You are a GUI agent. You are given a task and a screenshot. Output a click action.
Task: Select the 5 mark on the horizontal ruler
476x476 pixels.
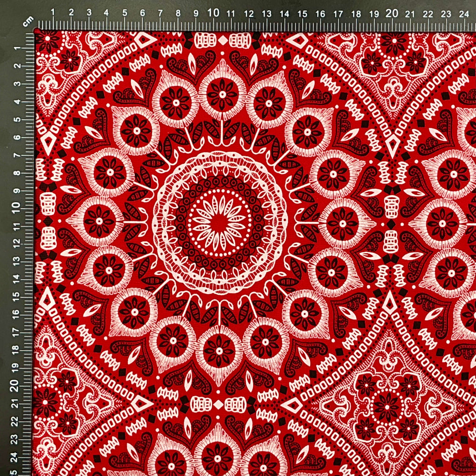[x=125, y=13]
